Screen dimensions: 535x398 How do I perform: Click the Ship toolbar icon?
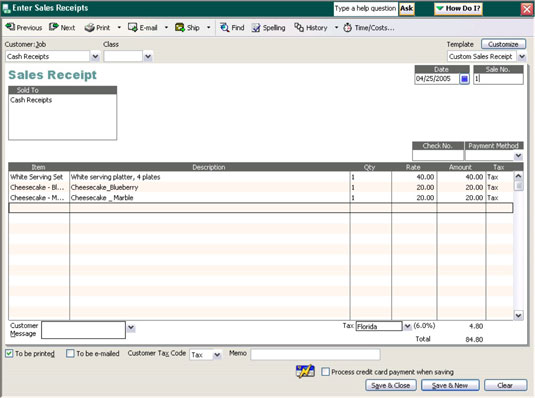pos(187,28)
